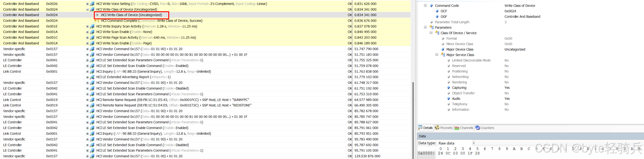Viewport: 644px width, 159px height.
Task: Select the Object Transfer row in Details
Action: point(530,93)
